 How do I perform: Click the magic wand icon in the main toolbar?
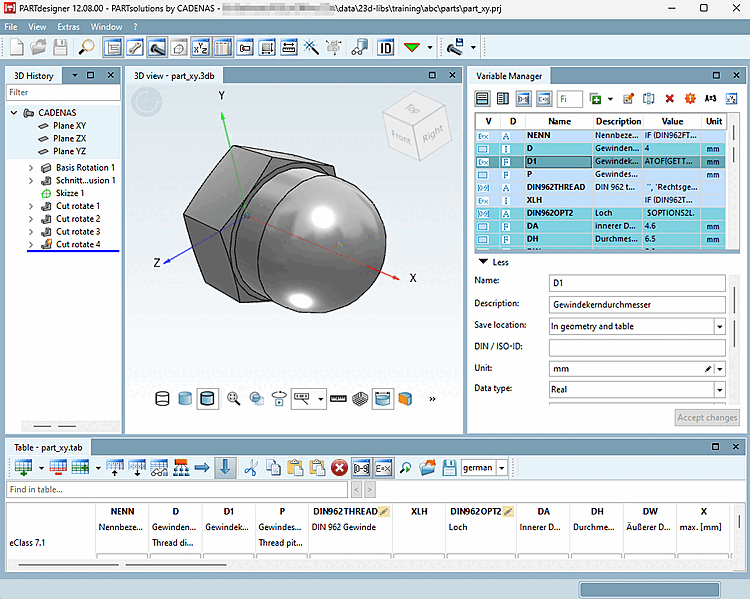pyautogui.click(x=311, y=47)
